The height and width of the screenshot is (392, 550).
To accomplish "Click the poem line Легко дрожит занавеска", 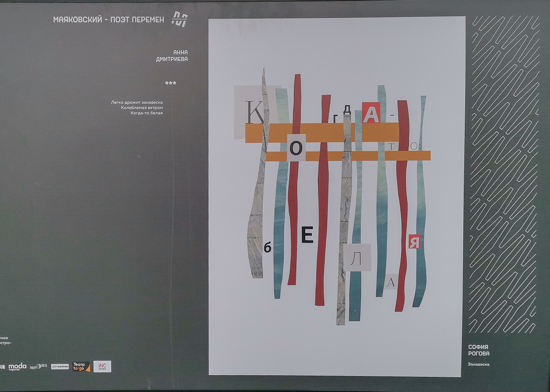I will click(137, 102).
